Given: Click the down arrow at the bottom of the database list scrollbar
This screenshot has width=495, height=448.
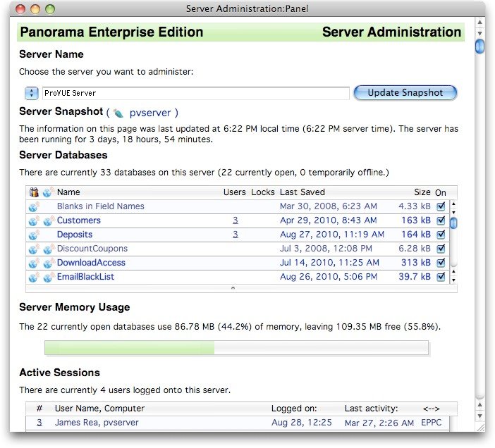Looking at the screenshot, I should 453,280.
